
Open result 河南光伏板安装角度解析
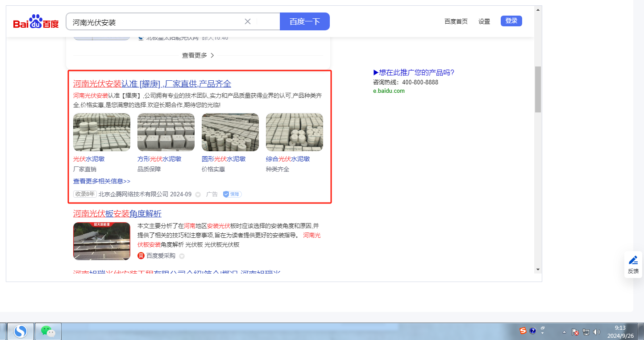point(117,213)
